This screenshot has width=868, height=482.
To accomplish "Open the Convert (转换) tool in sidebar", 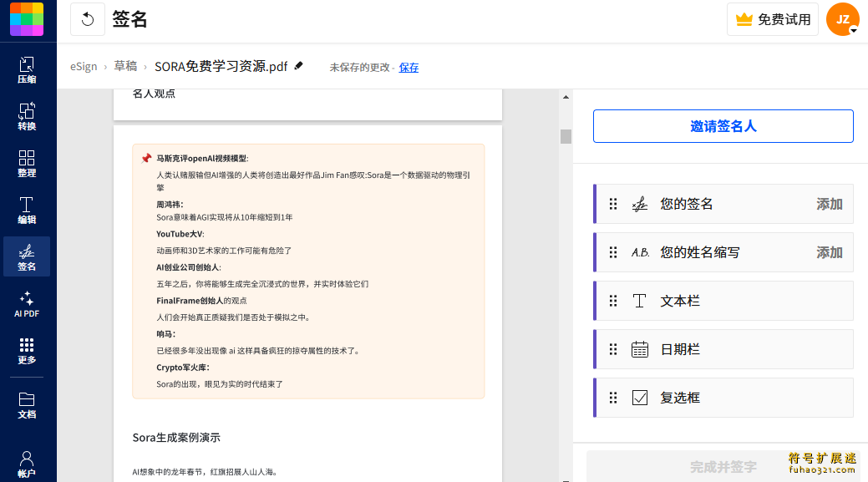I will click(27, 116).
